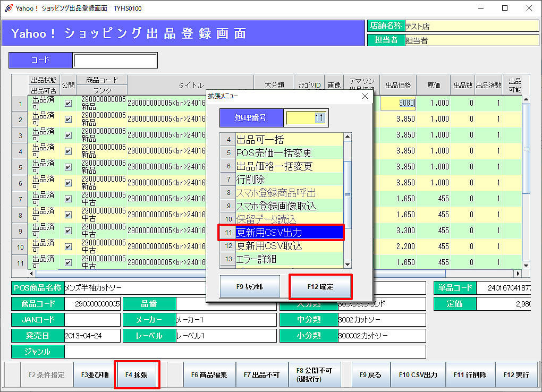Image resolution: width=542 pixels, height=392 pixels.
Task: Toggle 公開 checkbox in row 1
Action: pyautogui.click(x=68, y=104)
